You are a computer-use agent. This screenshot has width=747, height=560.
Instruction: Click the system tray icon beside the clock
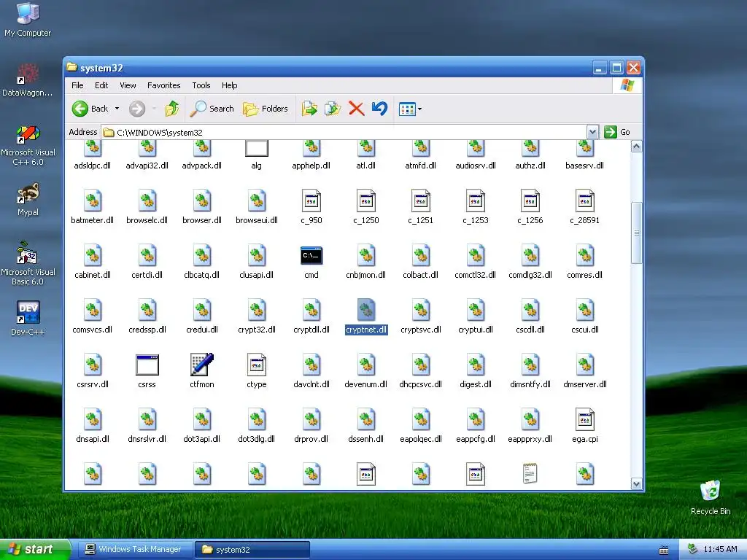[693, 549]
